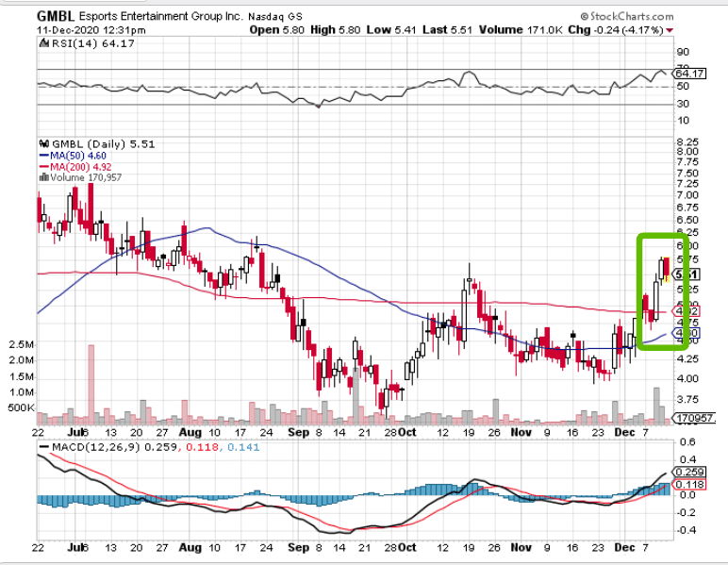Click the -0.4 MACD axis label

click(x=685, y=530)
